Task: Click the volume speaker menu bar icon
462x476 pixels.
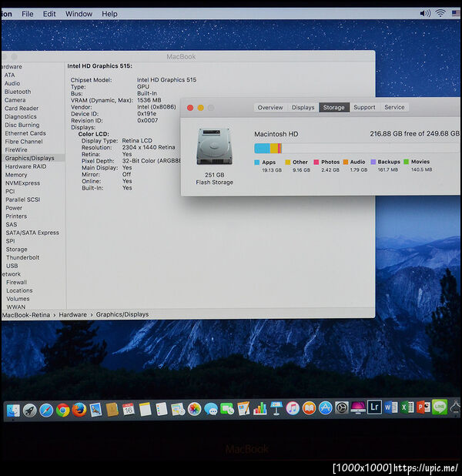Action: coord(425,13)
